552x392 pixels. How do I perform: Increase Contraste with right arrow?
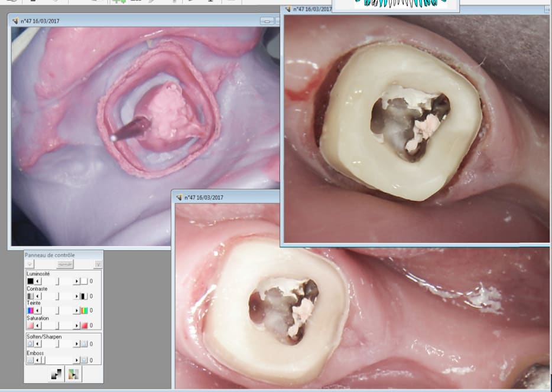76,296
